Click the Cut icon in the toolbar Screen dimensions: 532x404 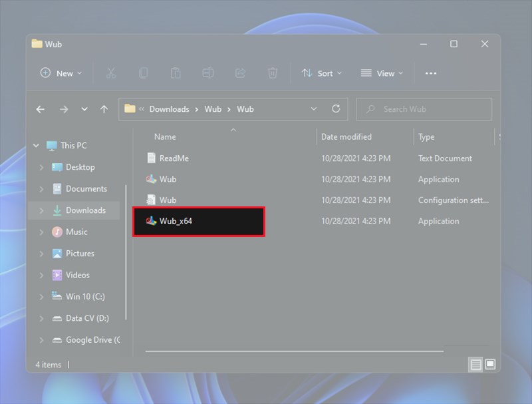tap(111, 73)
